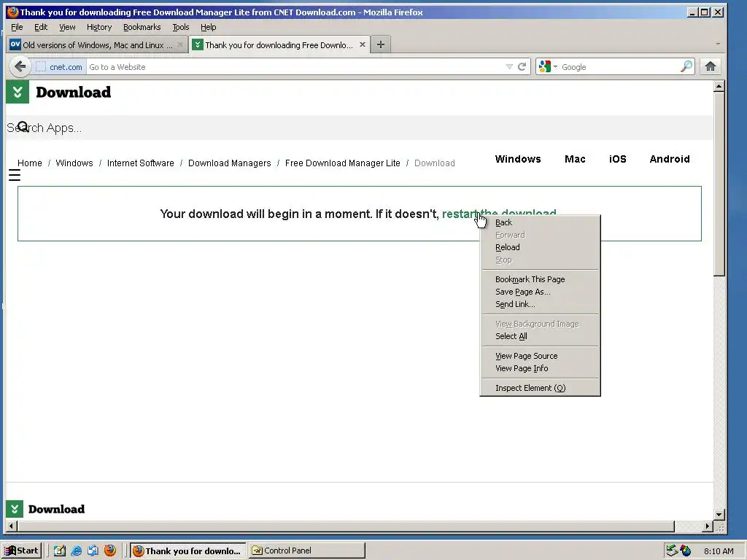Click the new tab plus button
The width and height of the screenshot is (747, 560).
(380, 44)
